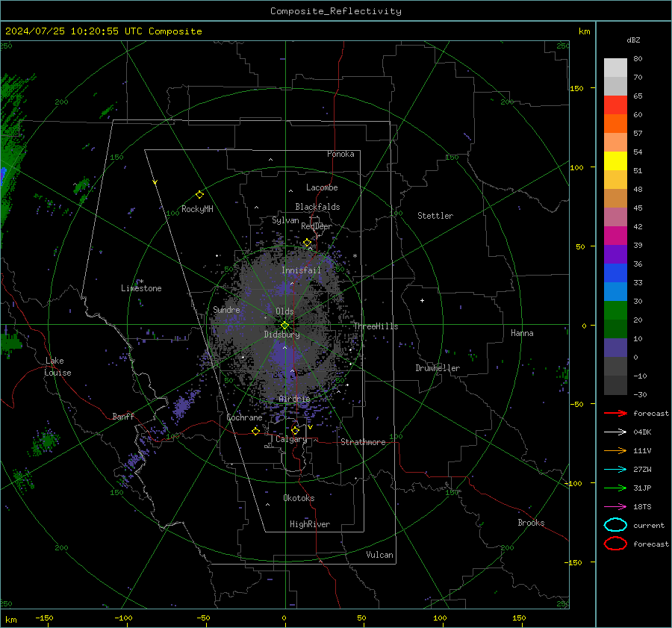
Task: Click the yellow diamond marker near RockyMH
Action: coord(199,195)
